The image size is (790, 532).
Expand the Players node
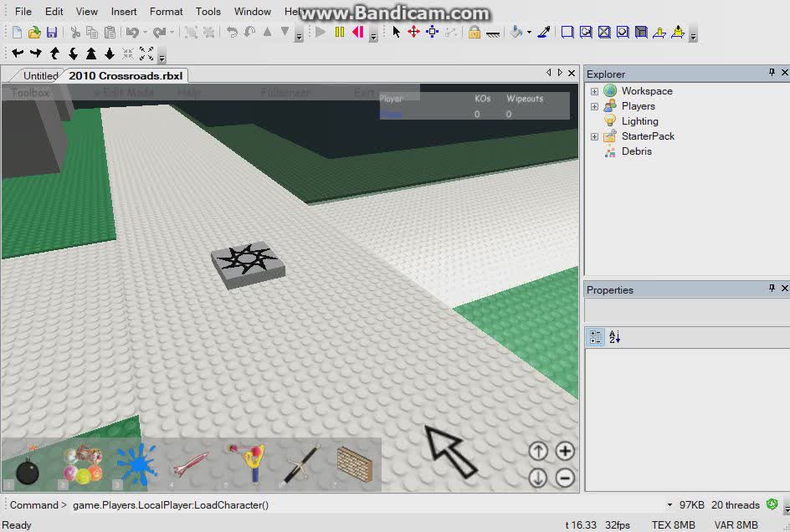[x=594, y=106]
